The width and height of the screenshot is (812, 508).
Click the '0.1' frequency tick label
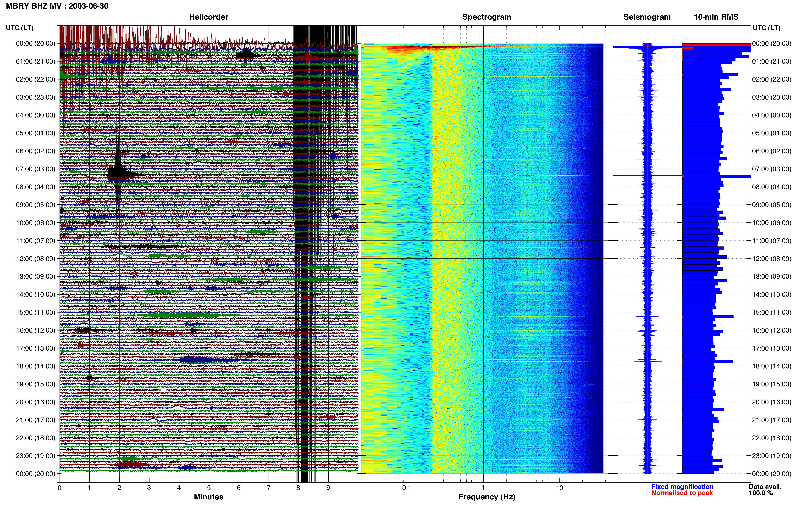coord(407,488)
